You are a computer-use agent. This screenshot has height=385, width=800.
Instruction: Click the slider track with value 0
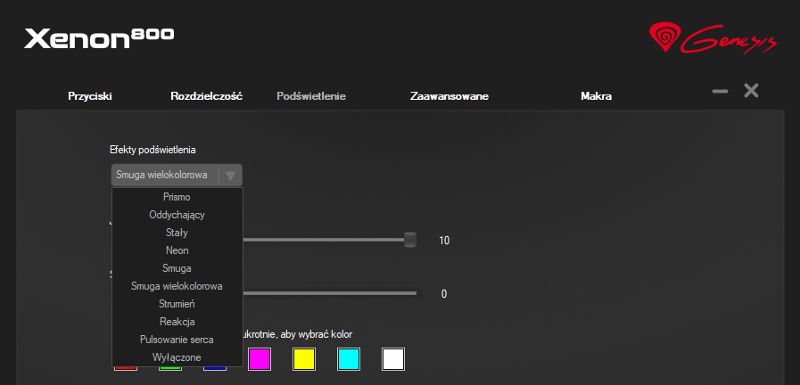330,293
